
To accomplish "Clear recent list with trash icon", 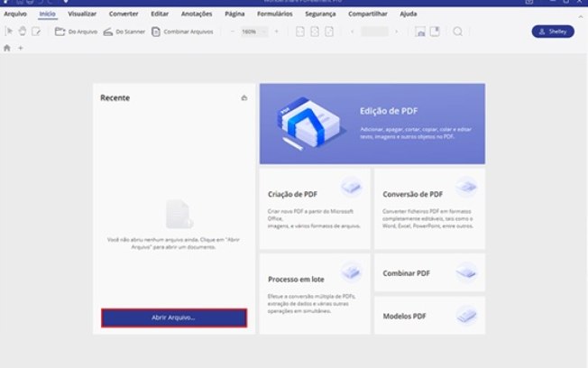I will [243, 97].
